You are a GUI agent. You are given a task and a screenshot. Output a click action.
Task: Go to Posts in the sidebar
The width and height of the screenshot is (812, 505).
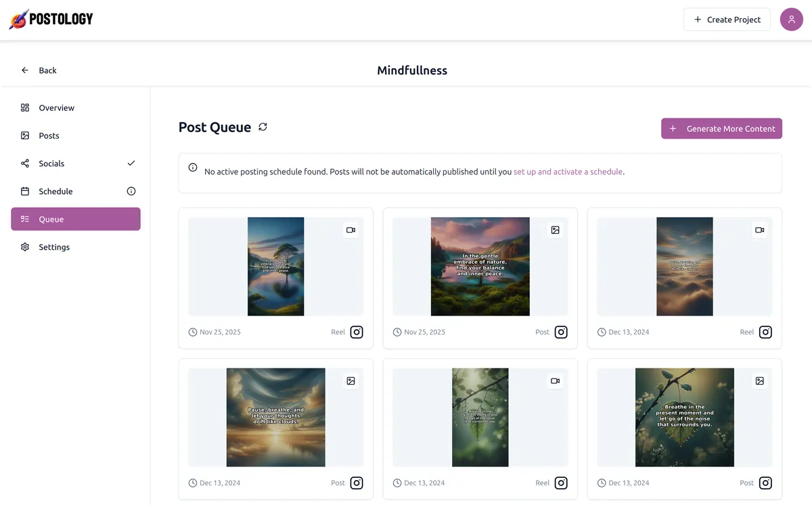tap(49, 136)
